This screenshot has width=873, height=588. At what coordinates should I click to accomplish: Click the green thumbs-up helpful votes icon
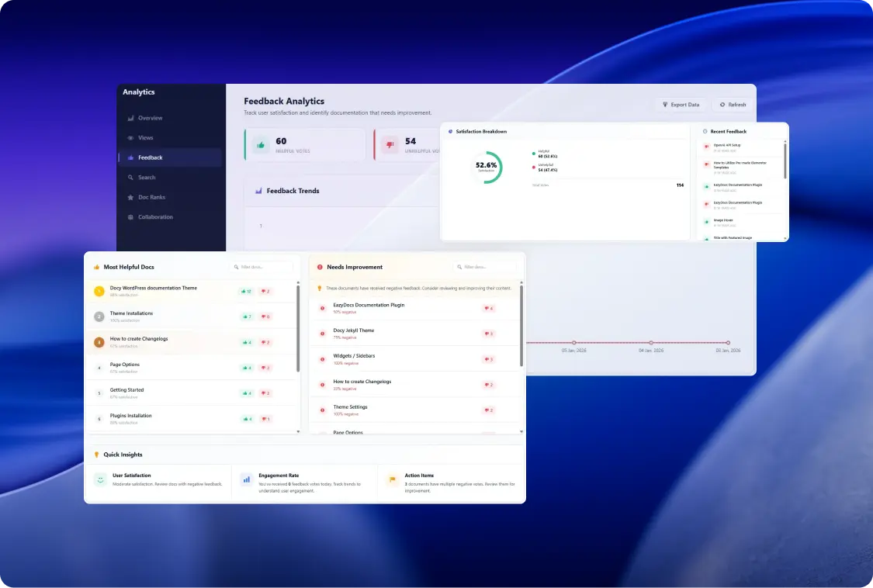point(261,144)
